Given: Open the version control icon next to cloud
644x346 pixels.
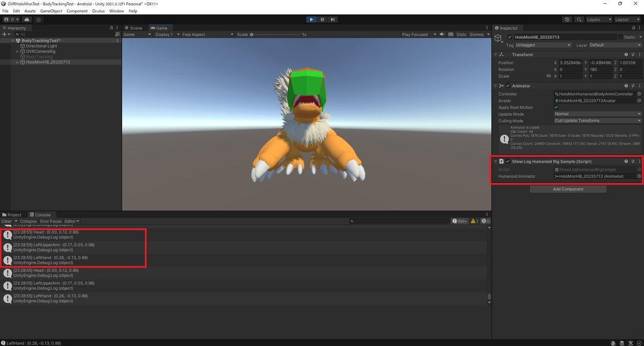Looking at the screenshot, I should pos(38,19).
